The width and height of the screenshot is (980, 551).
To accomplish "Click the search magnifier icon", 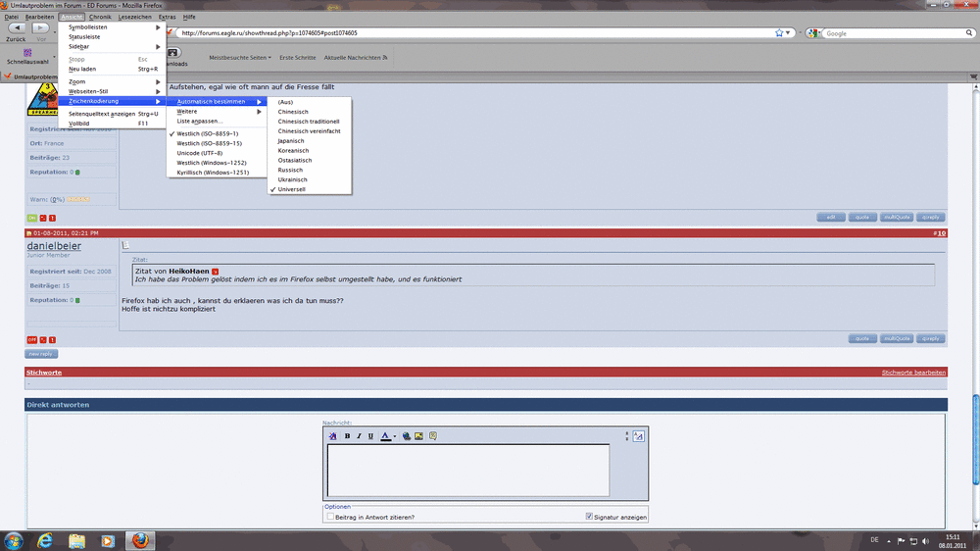I will (969, 33).
